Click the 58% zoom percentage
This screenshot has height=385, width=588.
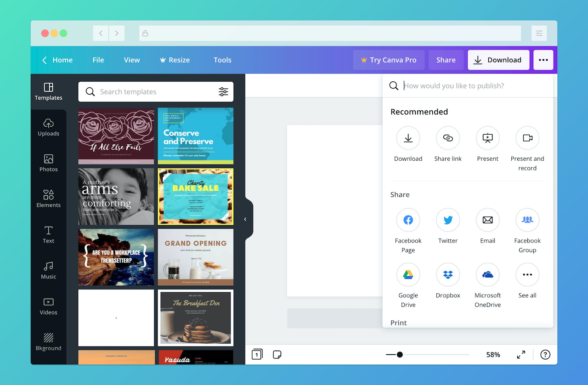[493, 355]
